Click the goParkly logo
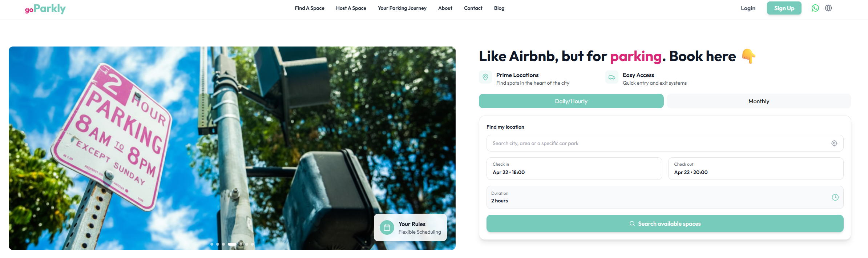 point(45,9)
